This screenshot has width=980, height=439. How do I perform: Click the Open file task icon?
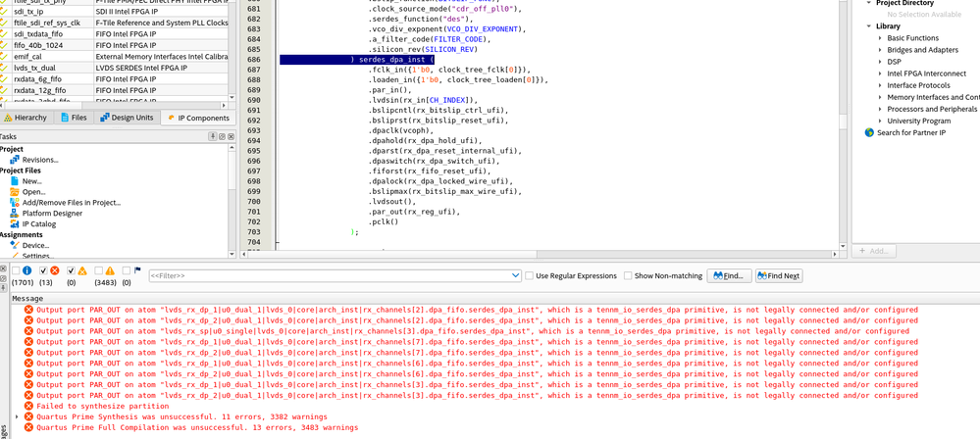[x=15, y=192]
